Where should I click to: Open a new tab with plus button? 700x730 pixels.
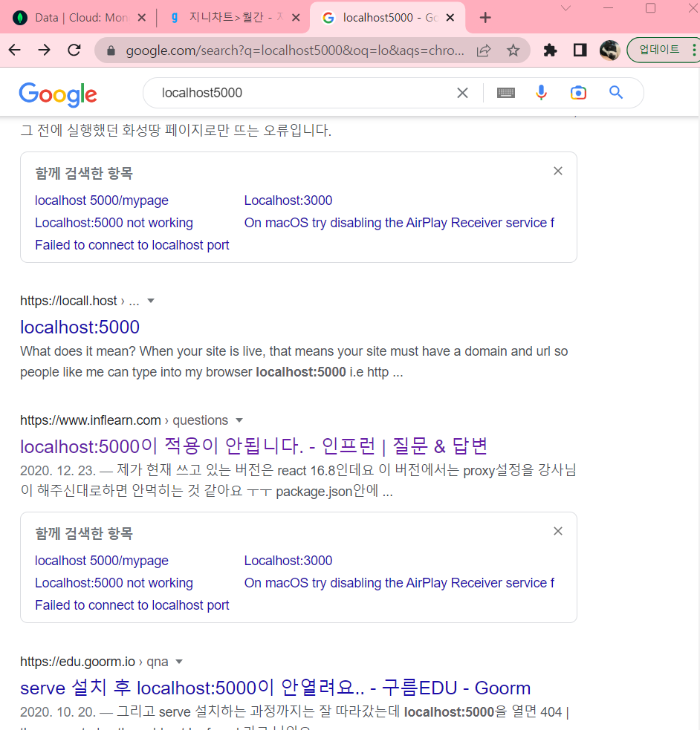tap(485, 18)
